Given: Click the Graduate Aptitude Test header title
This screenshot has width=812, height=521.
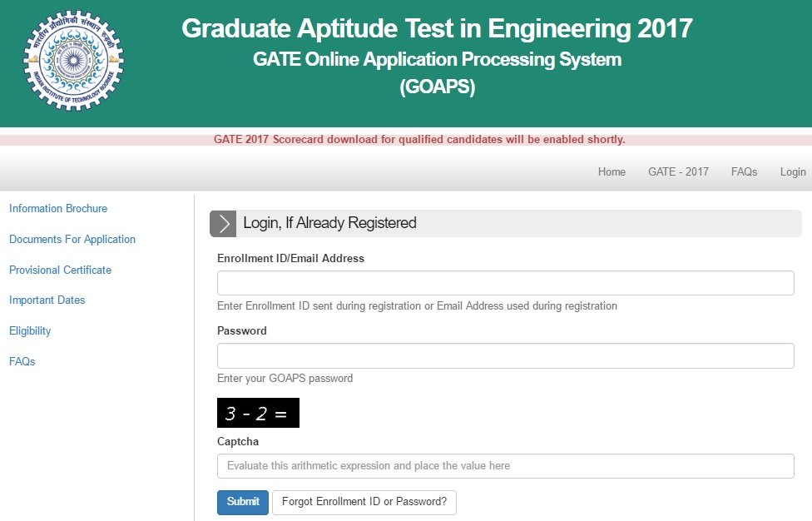Looking at the screenshot, I should point(437,29).
